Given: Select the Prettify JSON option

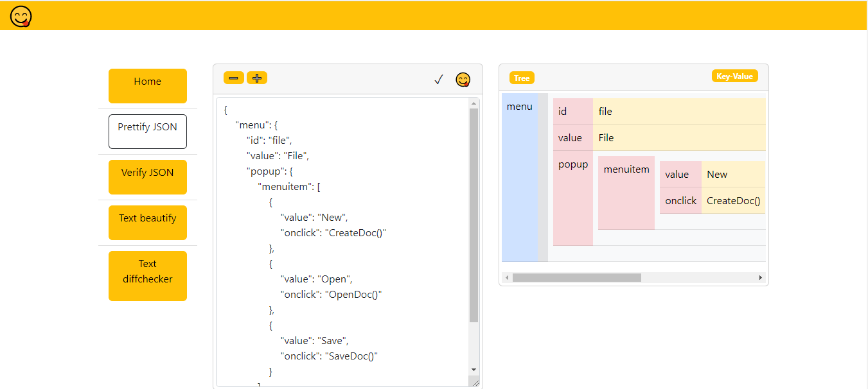Looking at the screenshot, I should click(x=147, y=131).
